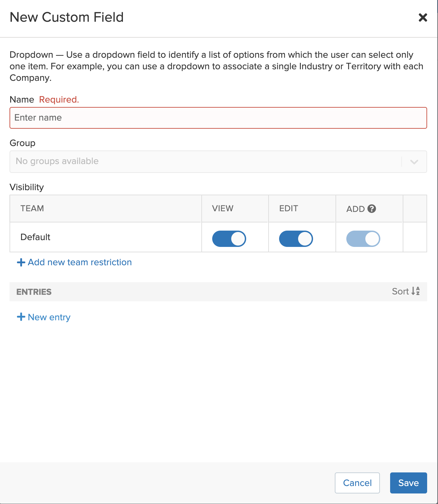Viewport: 438px width, 504px height.
Task: Click the plus icon before New entry
Action: pos(21,317)
